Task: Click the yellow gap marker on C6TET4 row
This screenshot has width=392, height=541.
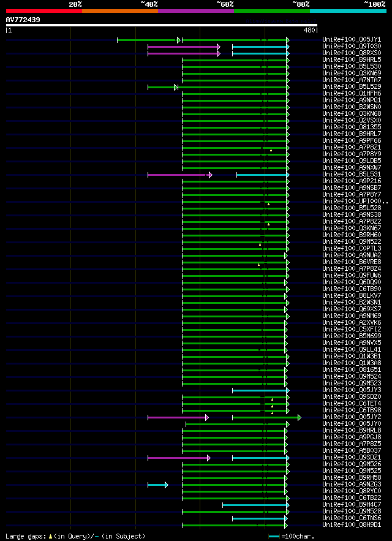Action: pos(273,406)
